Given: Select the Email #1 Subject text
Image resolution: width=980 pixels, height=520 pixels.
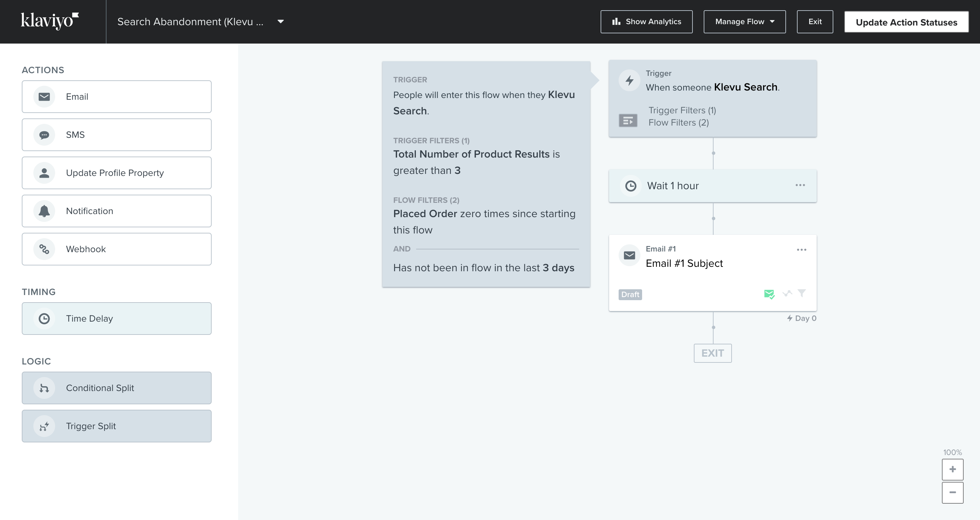Looking at the screenshot, I should pos(684,263).
